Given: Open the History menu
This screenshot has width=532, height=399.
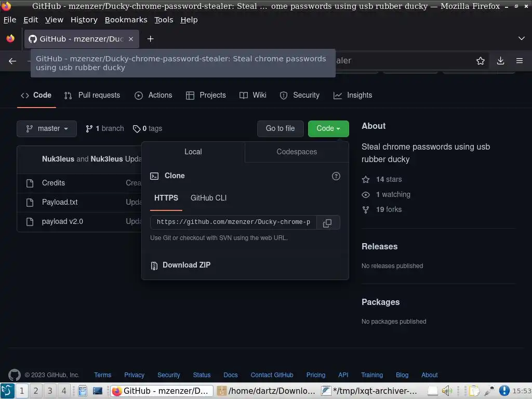Looking at the screenshot, I should tap(84, 20).
